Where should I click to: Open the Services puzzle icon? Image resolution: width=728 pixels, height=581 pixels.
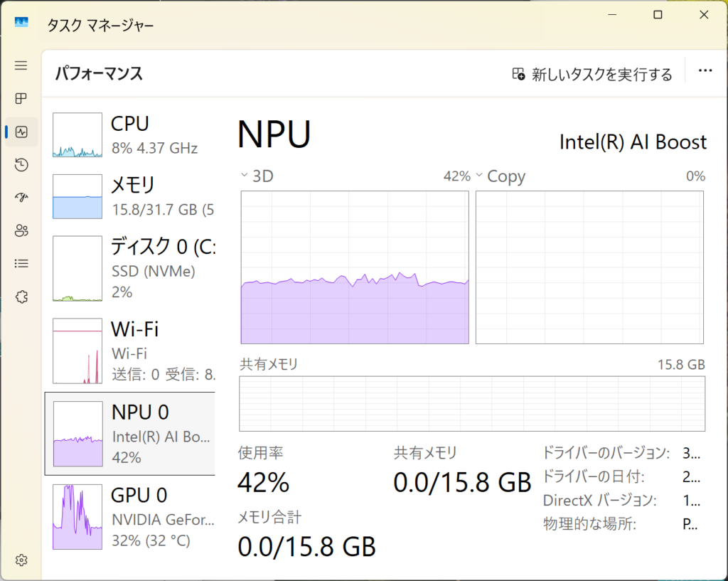(21, 297)
